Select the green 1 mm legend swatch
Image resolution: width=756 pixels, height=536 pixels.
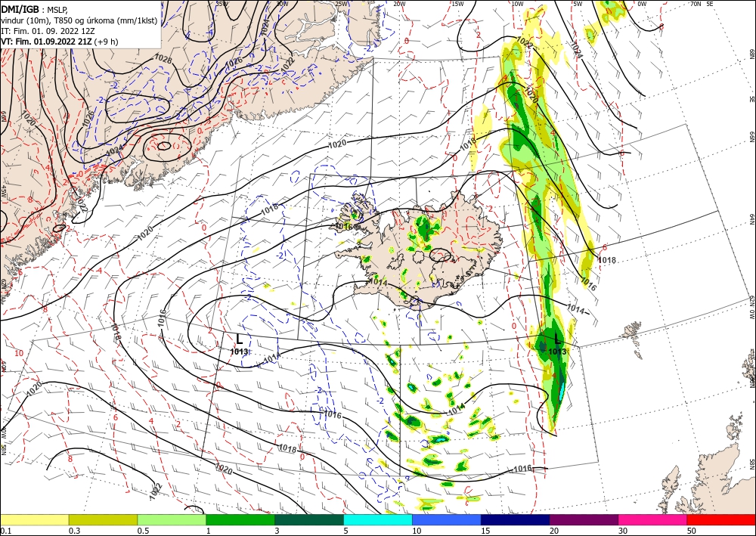point(240,519)
